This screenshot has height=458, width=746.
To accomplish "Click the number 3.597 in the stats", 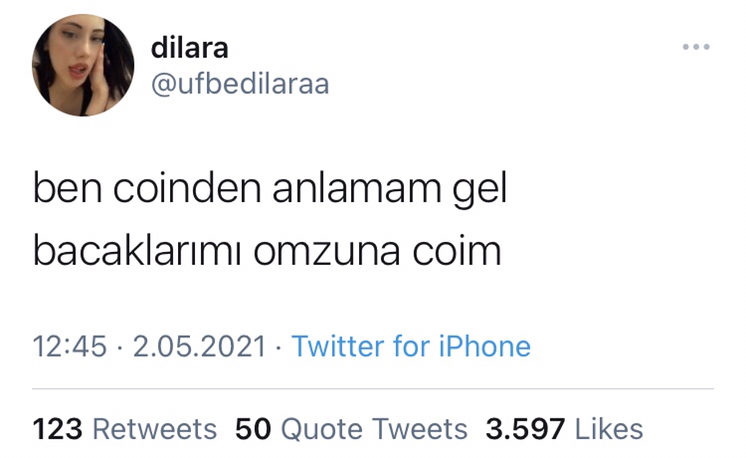I will tap(525, 429).
